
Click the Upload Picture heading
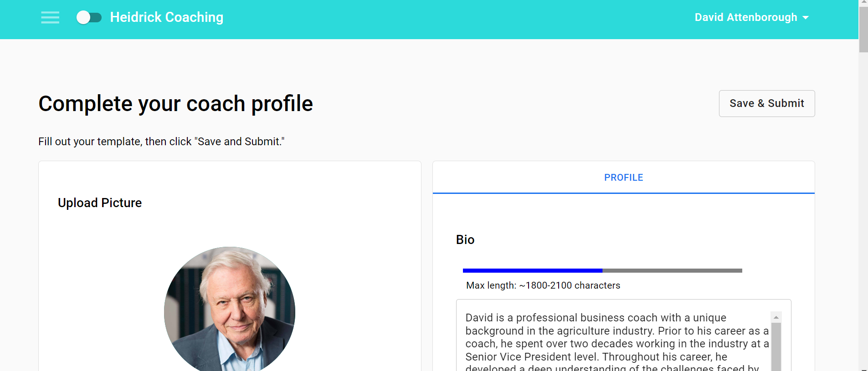(99, 203)
